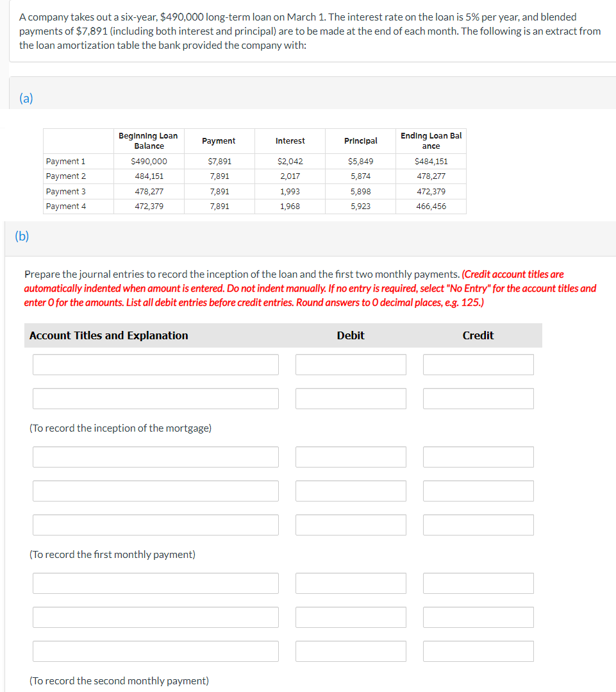The image size is (616, 692).
Task: Click the $490,000 beginning balance cell
Action: (149, 162)
